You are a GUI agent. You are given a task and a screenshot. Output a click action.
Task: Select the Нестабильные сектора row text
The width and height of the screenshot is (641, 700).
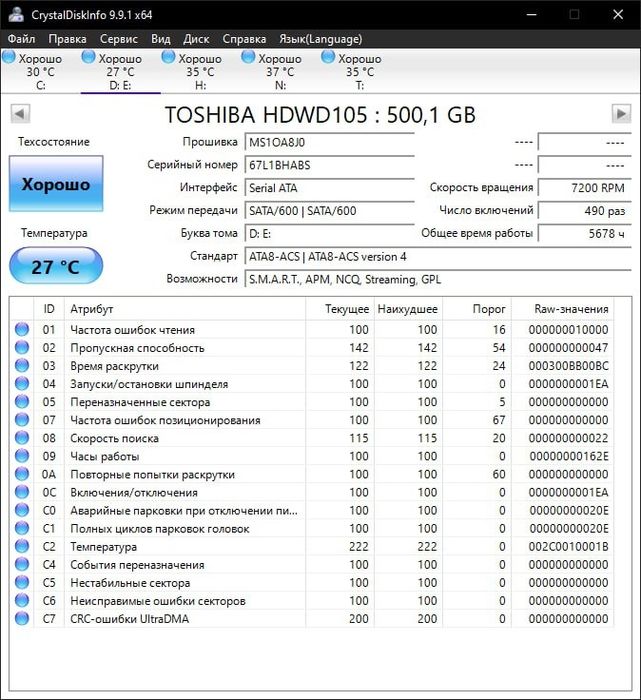pyautogui.click(x=130, y=583)
